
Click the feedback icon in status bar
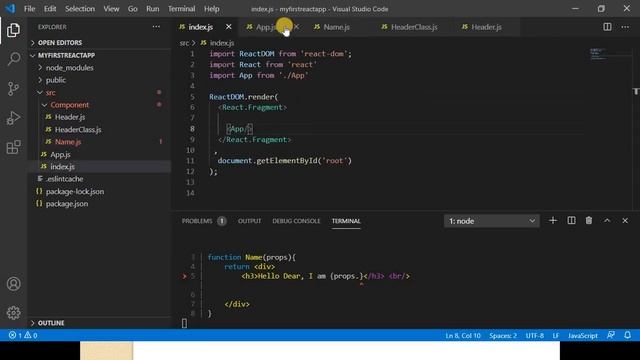611,336
